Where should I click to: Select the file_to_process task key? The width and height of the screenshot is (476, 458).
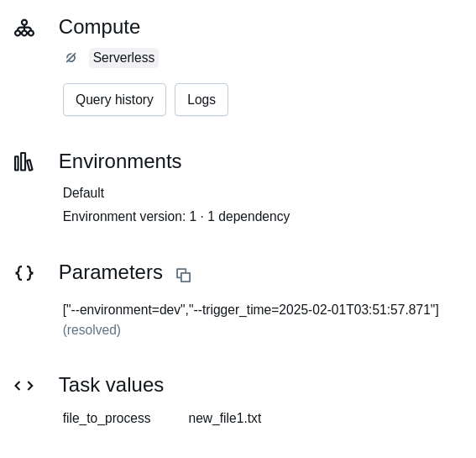pos(107,419)
